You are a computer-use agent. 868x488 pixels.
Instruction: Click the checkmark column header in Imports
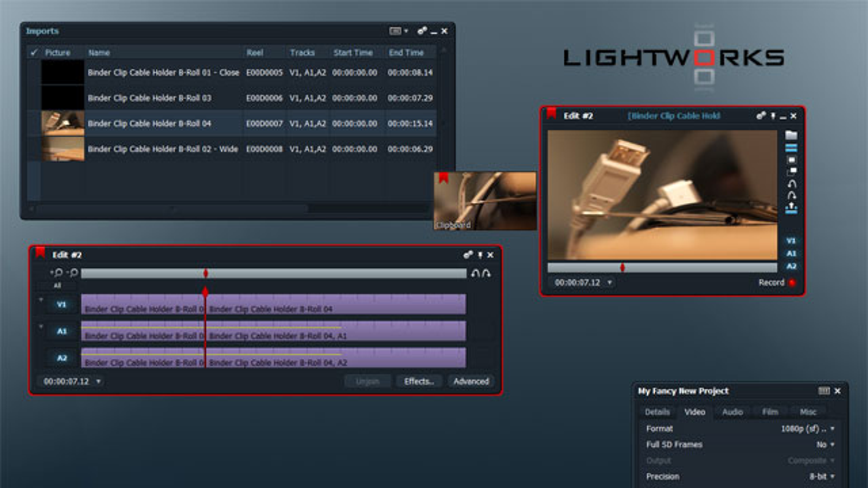tap(34, 53)
